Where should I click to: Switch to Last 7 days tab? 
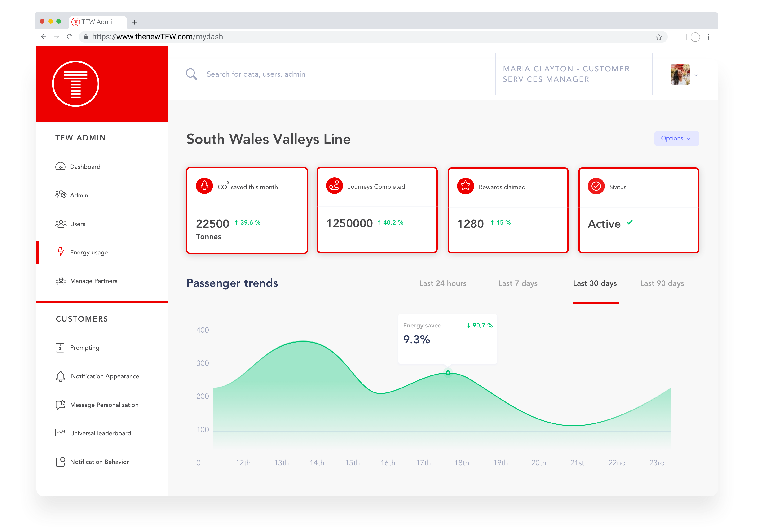click(518, 283)
